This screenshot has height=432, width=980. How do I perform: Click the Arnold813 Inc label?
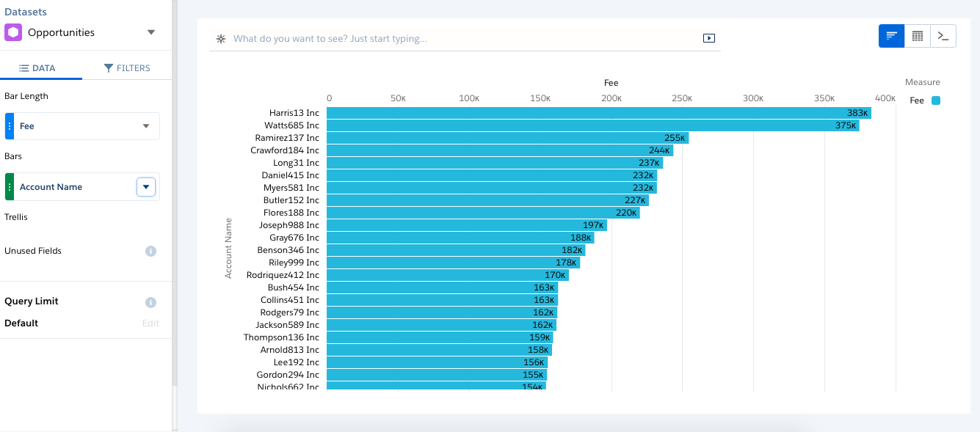(x=290, y=350)
